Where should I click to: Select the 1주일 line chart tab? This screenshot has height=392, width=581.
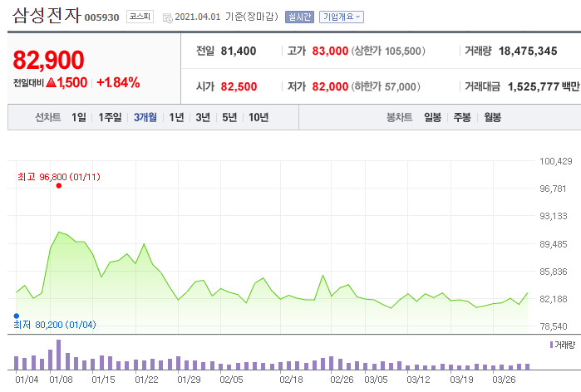click(x=110, y=117)
